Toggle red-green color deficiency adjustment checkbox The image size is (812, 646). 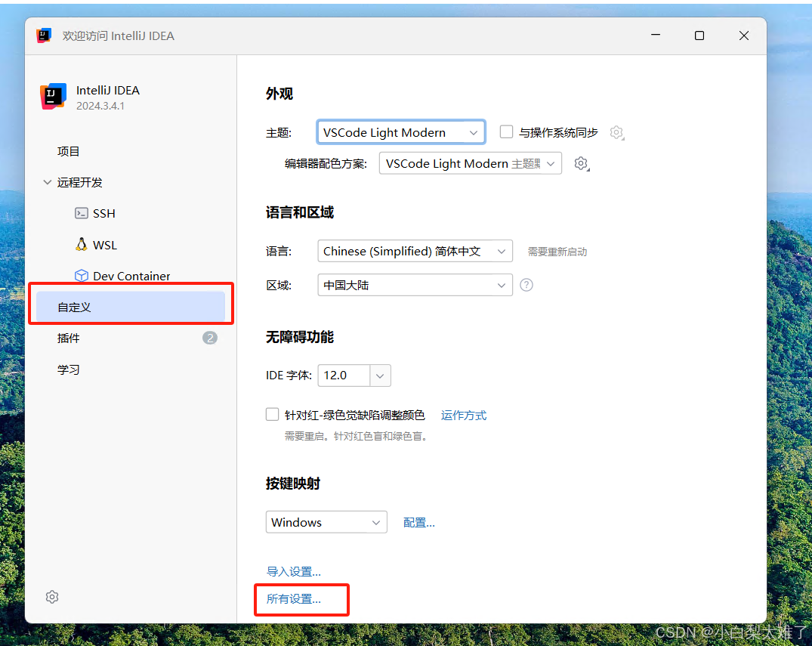point(272,415)
